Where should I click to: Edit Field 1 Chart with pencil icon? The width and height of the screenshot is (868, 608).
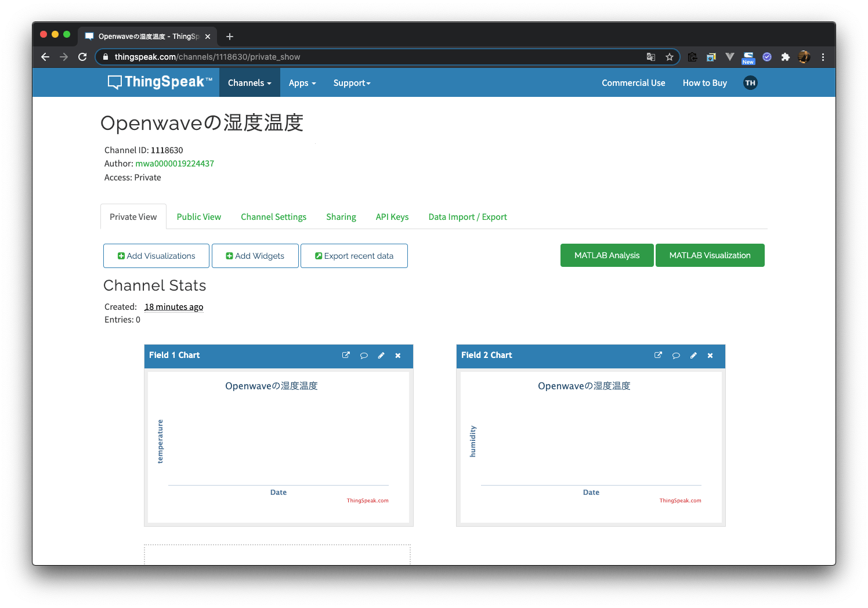[381, 356]
